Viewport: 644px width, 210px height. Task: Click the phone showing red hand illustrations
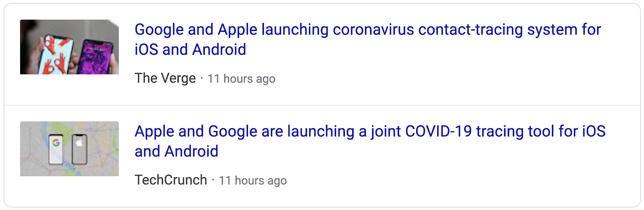click(56, 54)
